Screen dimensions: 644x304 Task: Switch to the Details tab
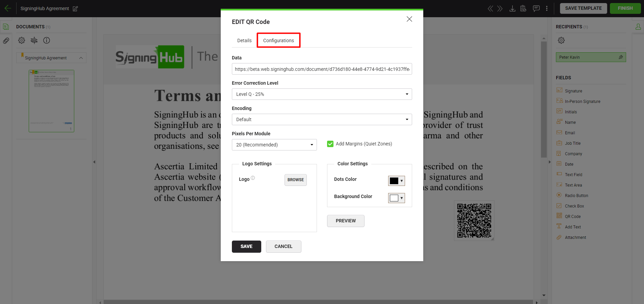click(244, 40)
